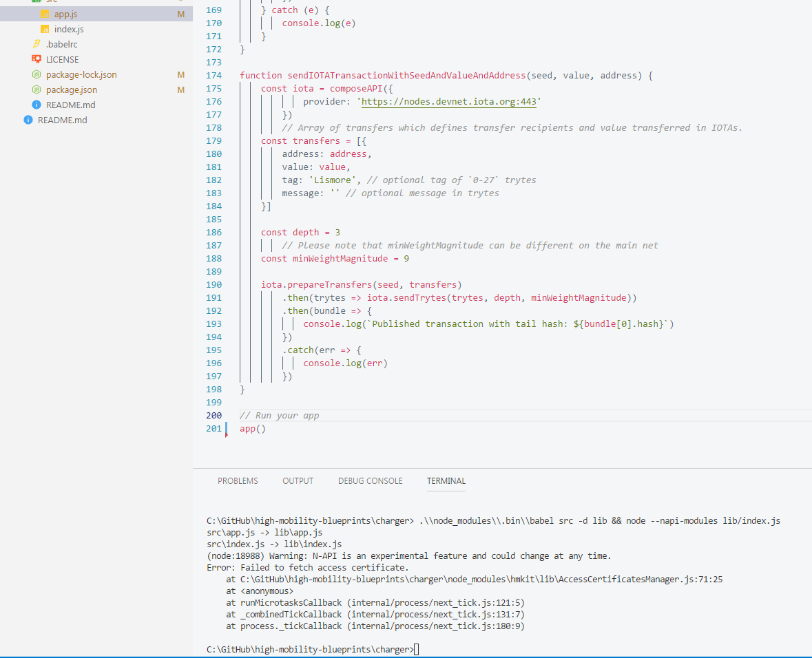
Task: Click the index.js file icon
Action: (x=45, y=29)
